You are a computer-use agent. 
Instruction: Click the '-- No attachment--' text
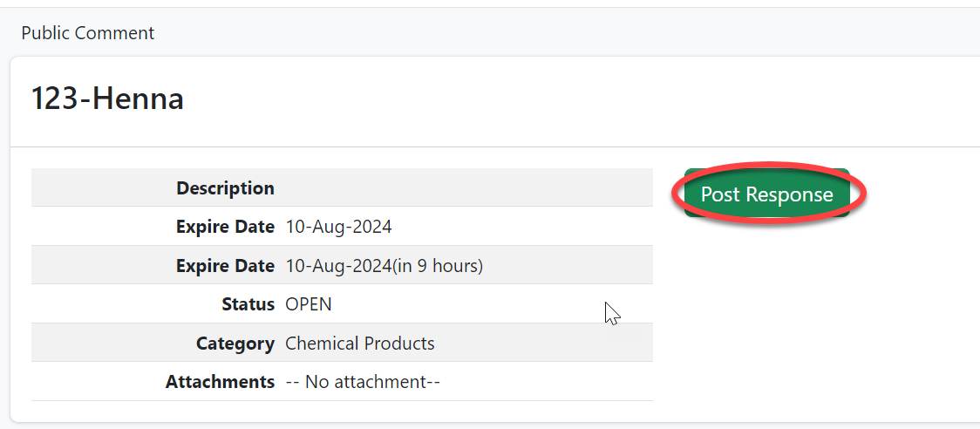(x=363, y=382)
